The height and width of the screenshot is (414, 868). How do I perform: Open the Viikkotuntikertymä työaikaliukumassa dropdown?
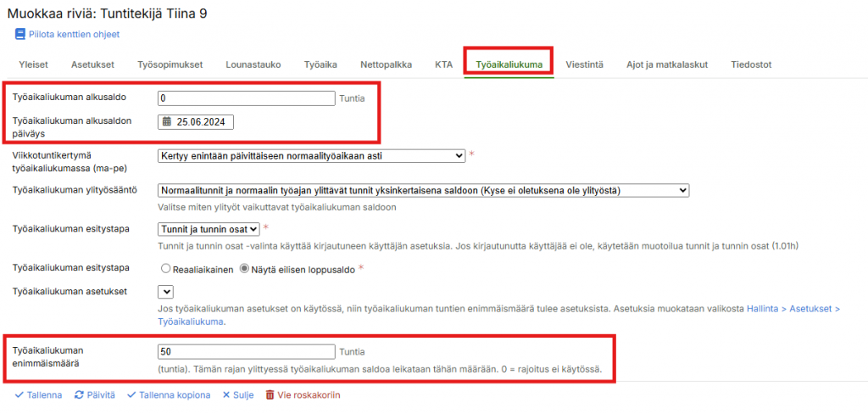(x=311, y=155)
